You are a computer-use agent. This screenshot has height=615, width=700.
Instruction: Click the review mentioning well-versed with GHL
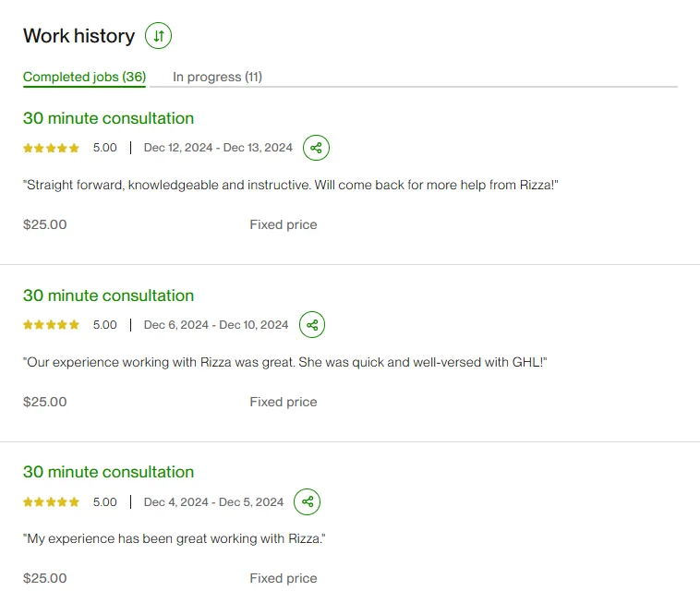click(285, 362)
